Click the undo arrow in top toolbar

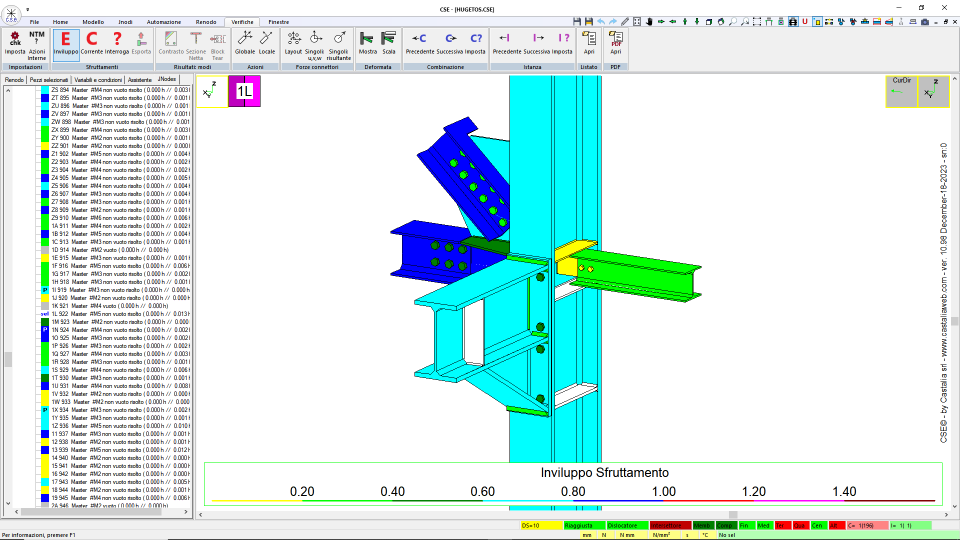coord(601,21)
